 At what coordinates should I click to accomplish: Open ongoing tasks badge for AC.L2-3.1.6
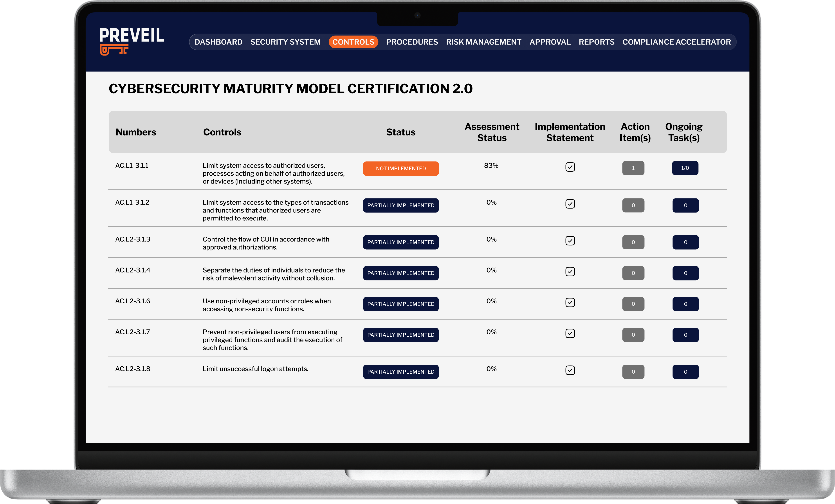[x=685, y=304]
